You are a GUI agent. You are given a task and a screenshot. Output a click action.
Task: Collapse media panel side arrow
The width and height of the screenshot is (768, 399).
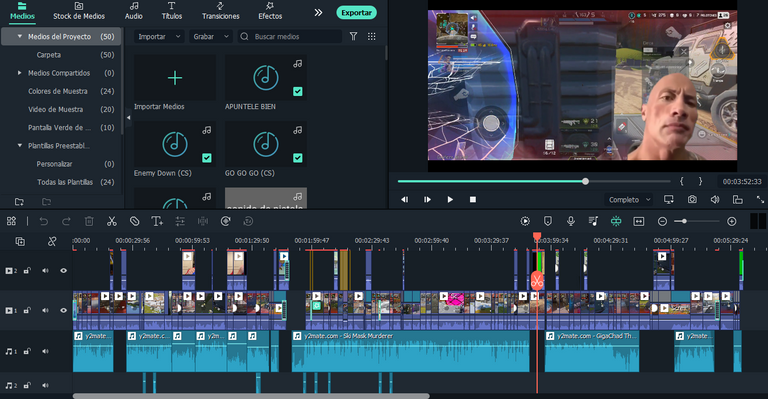tap(128, 117)
